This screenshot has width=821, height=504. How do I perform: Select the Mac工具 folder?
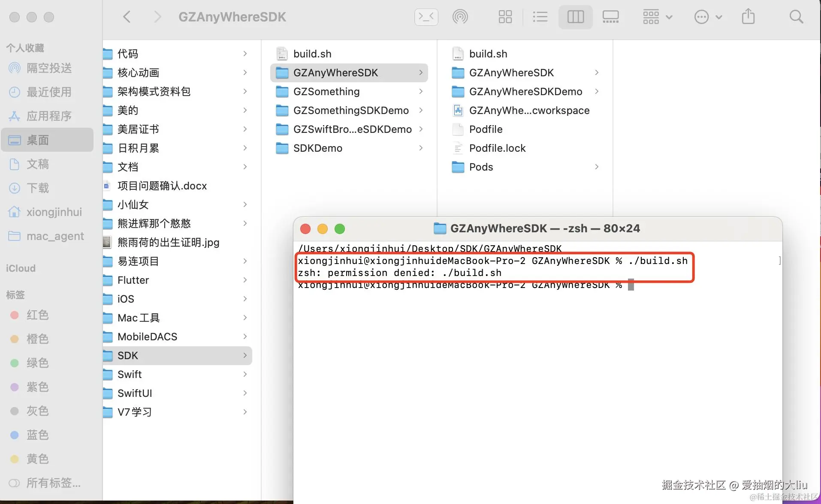(177, 318)
